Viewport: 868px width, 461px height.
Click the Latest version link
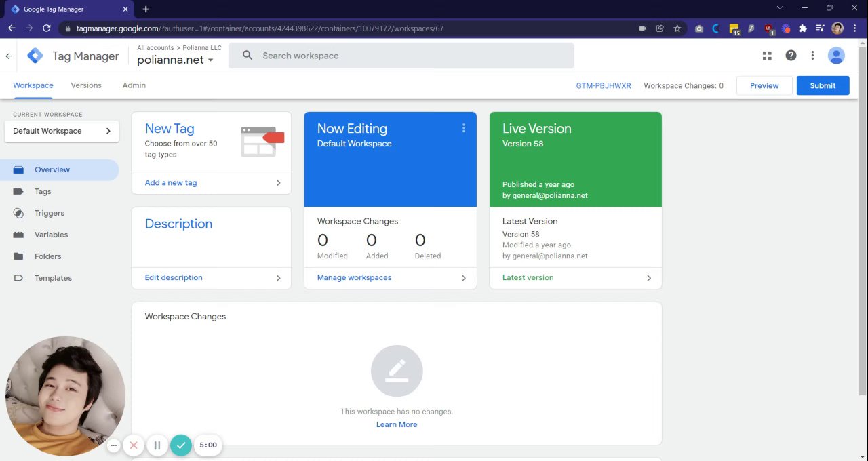[x=528, y=278]
